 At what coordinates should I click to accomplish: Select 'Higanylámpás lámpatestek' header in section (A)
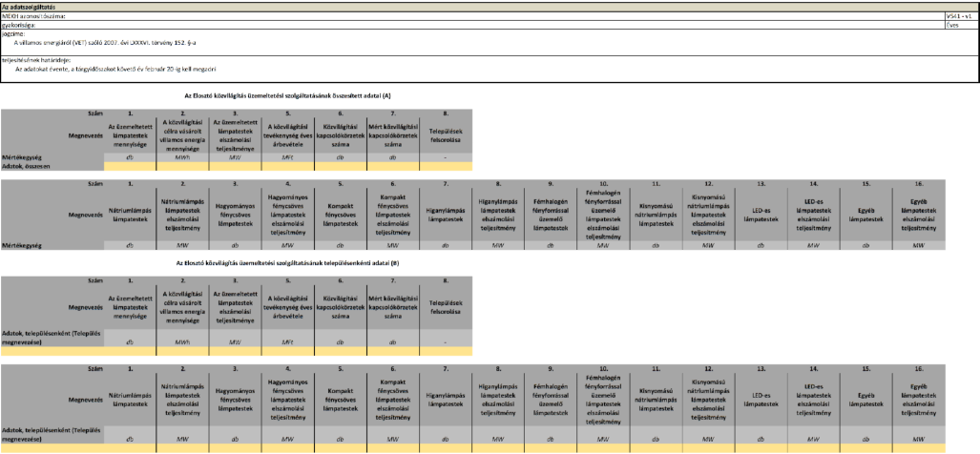(x=446, y=216)
